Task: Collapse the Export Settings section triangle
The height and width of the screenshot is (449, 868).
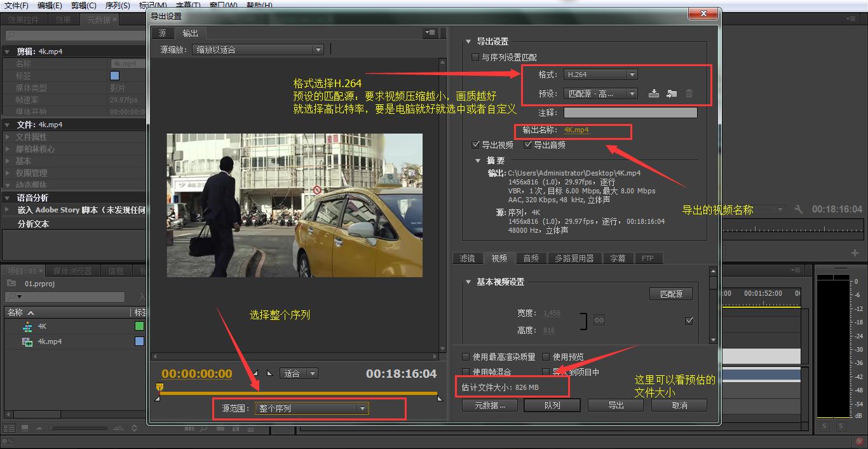Action: [x=468, y=41]
